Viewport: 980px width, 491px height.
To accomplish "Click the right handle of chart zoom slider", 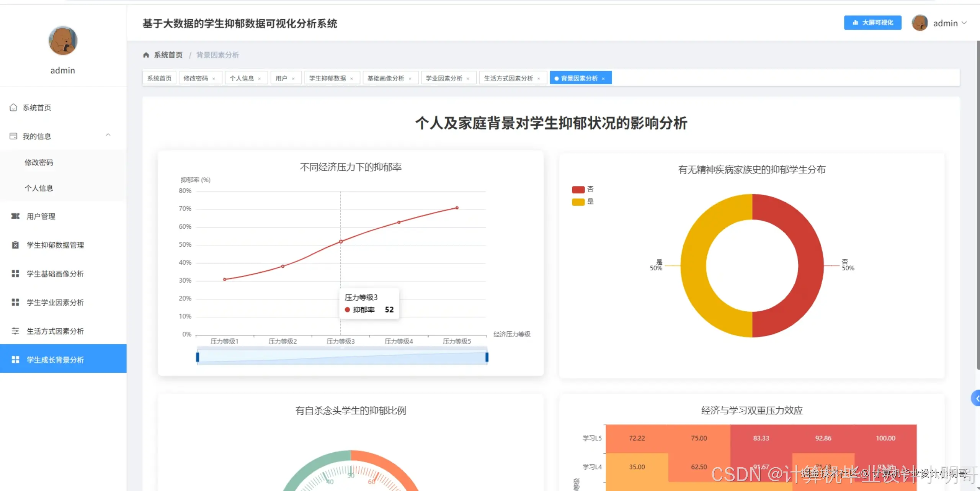I will (x=487, y=357).
